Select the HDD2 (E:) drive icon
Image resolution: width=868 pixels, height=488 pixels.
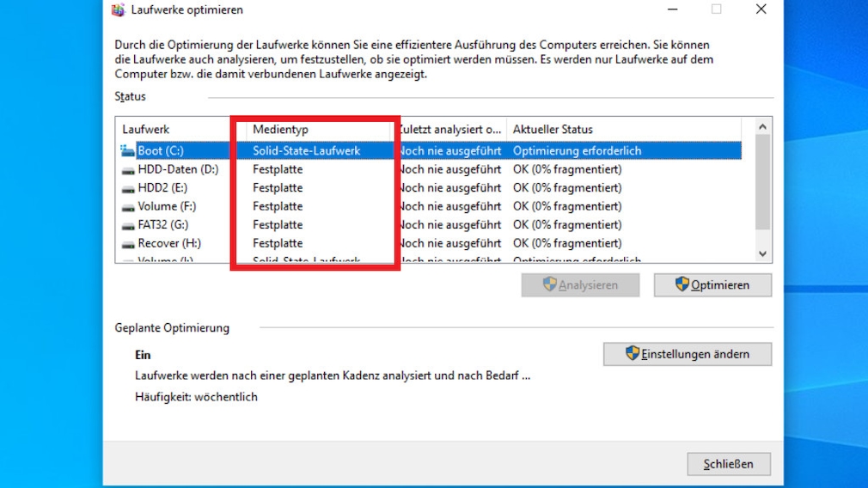pyautogui.click(x=128, y=188)
